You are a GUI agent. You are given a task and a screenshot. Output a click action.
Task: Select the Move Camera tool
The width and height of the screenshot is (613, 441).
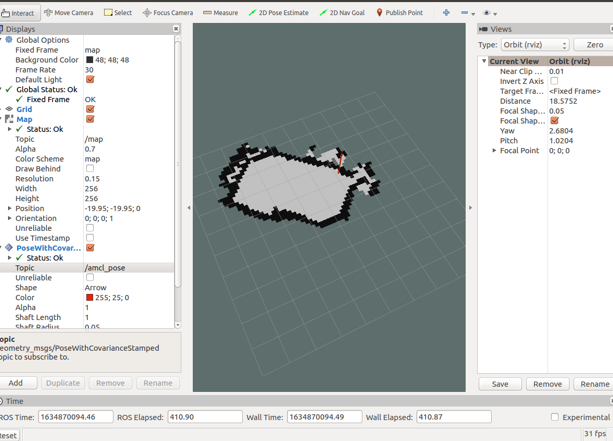click(x=68, y=13)
